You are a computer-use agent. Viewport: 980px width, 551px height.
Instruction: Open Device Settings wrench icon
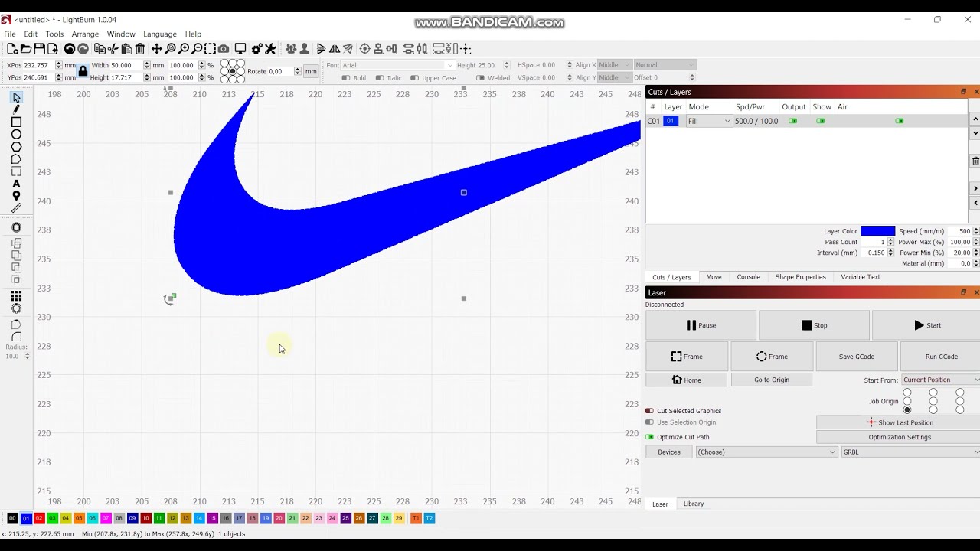pyautogui.click(x=270, y=49)
